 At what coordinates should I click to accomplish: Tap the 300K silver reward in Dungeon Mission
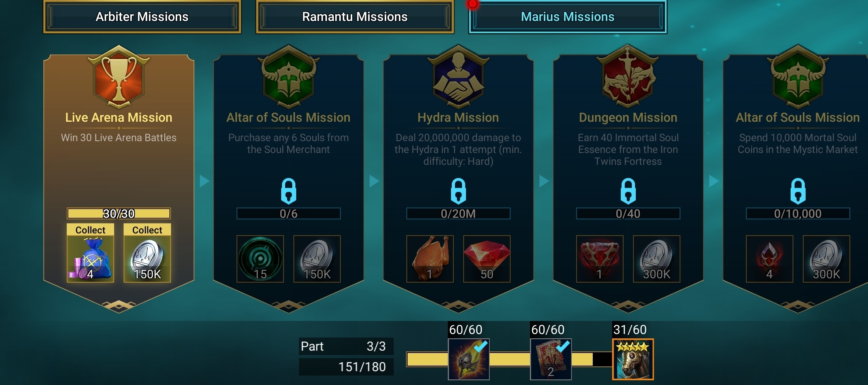click(657, 259)
